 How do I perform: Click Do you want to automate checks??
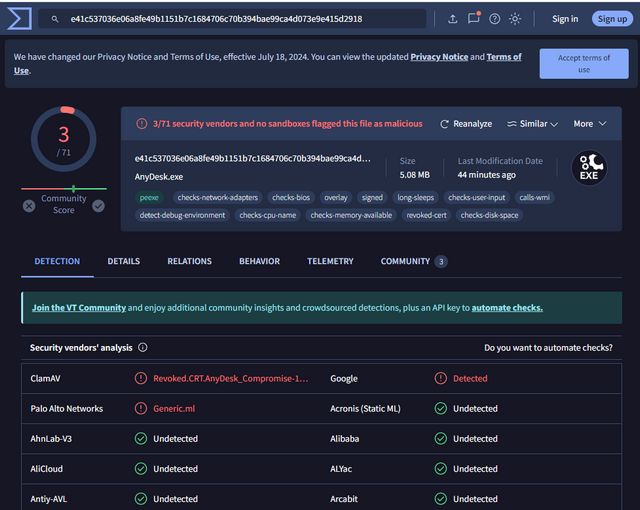pyautogui.click(x=548, y=348)
